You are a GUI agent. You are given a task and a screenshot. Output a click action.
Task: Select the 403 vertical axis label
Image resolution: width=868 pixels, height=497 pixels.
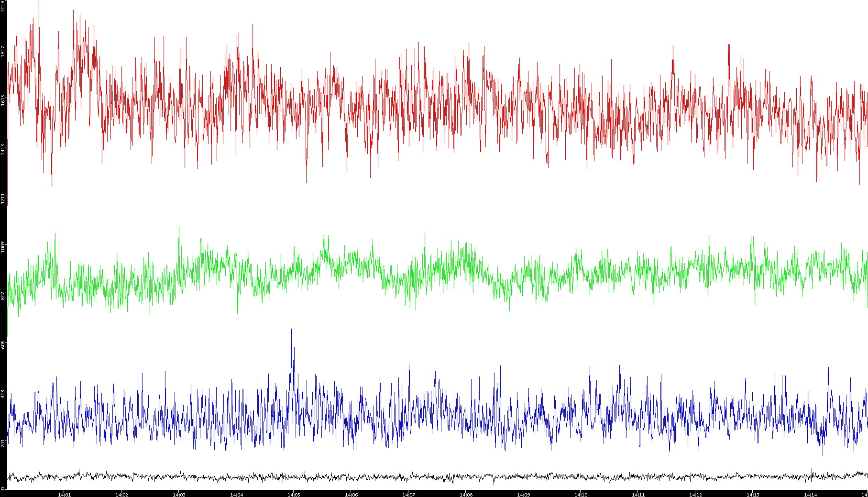tap(3, 394)
